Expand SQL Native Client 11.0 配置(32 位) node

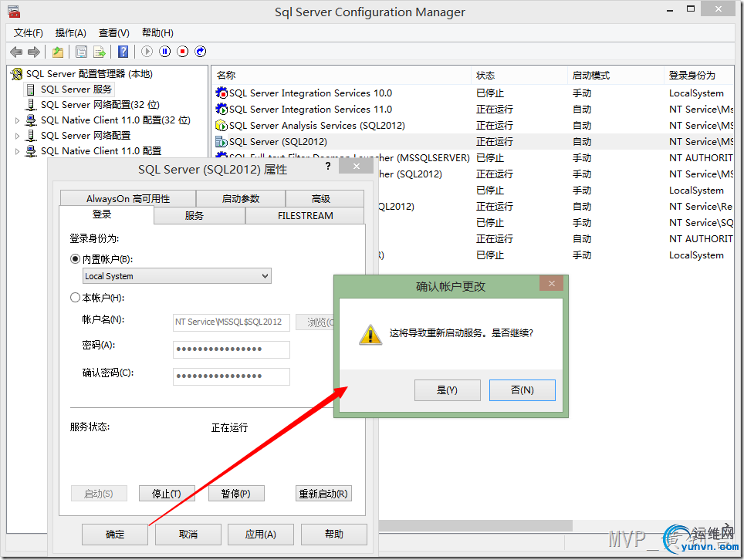pyautogui.click(x=17, y=120)
